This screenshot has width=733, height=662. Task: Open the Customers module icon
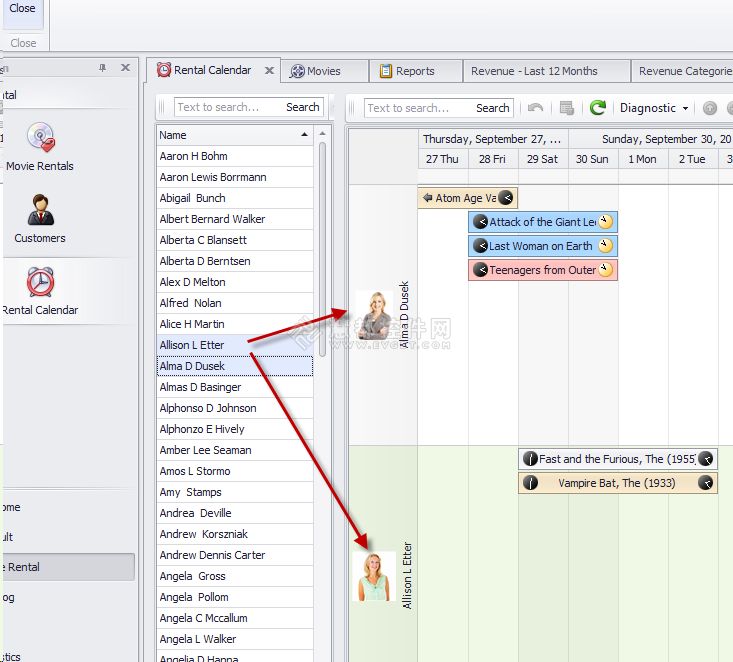point(40,217)
